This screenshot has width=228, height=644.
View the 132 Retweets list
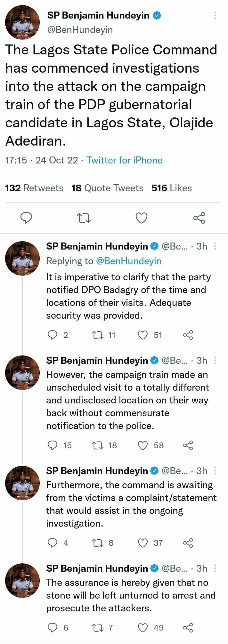34,188
